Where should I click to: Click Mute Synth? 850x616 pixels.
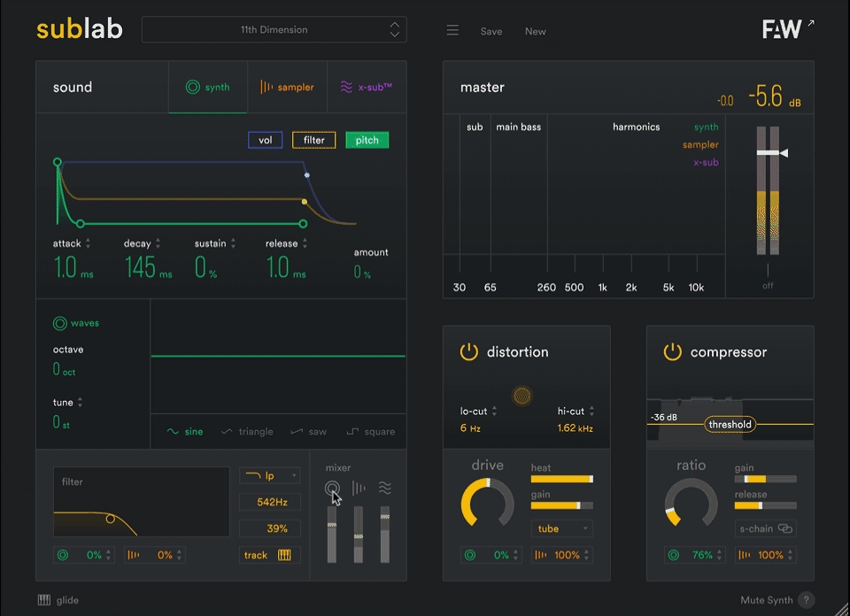pyautogui.click(x=767, y=600)
